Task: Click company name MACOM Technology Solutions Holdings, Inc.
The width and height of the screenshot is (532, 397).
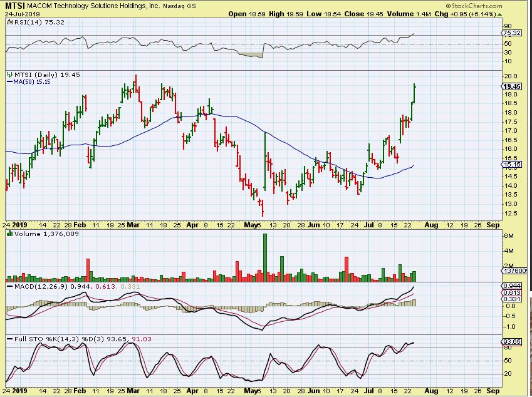Action: 93,6
